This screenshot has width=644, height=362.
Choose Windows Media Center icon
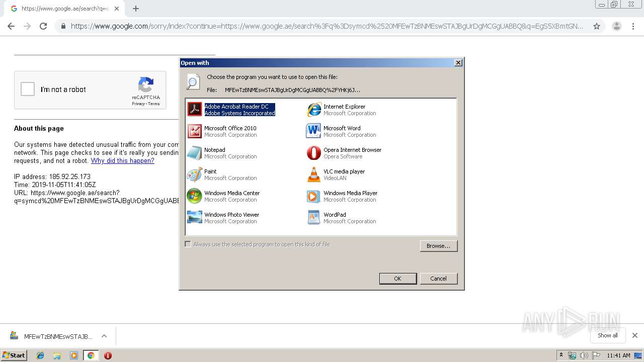(194, 196)
